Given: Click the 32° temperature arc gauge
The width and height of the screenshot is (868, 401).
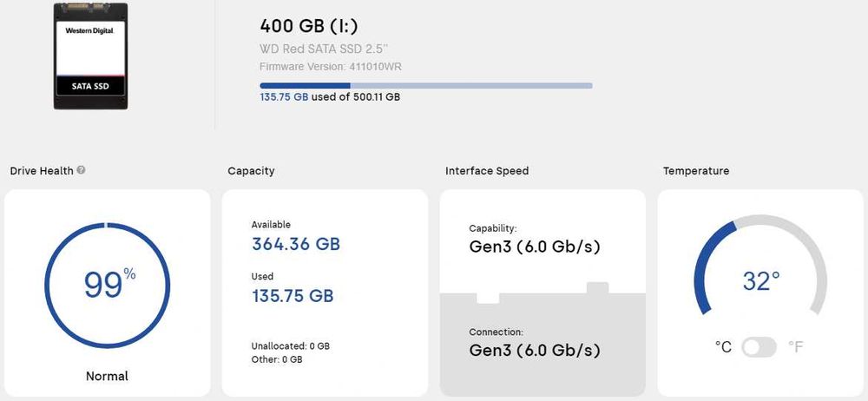Looking at the screenshot, I should [760, 280].
